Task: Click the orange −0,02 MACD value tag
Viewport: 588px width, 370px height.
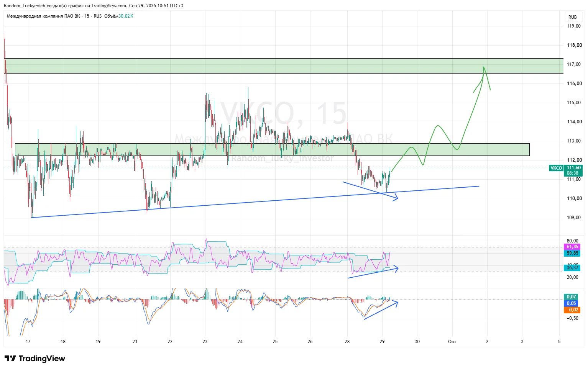Action: click(571, 310)
